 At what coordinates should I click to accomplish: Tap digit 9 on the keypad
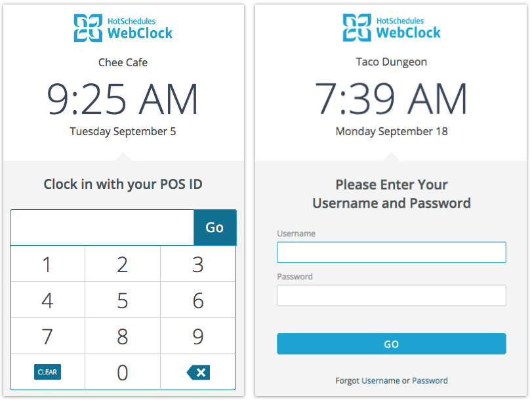(x=198, y=336)
